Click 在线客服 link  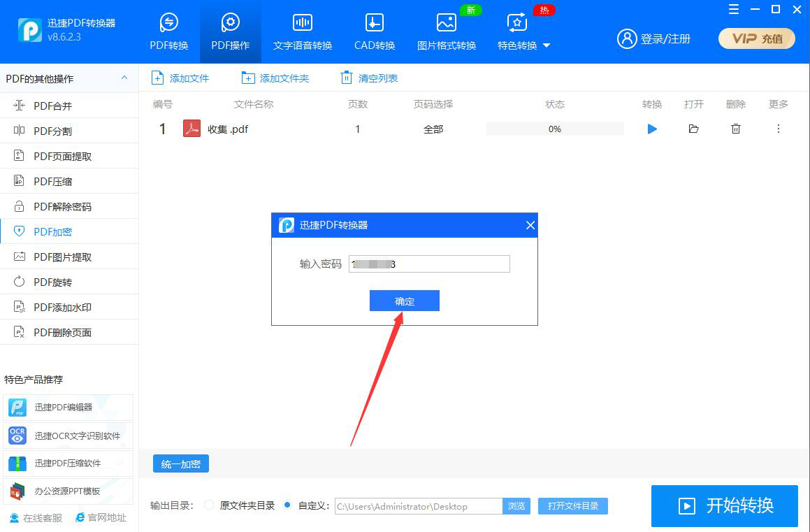36,518
